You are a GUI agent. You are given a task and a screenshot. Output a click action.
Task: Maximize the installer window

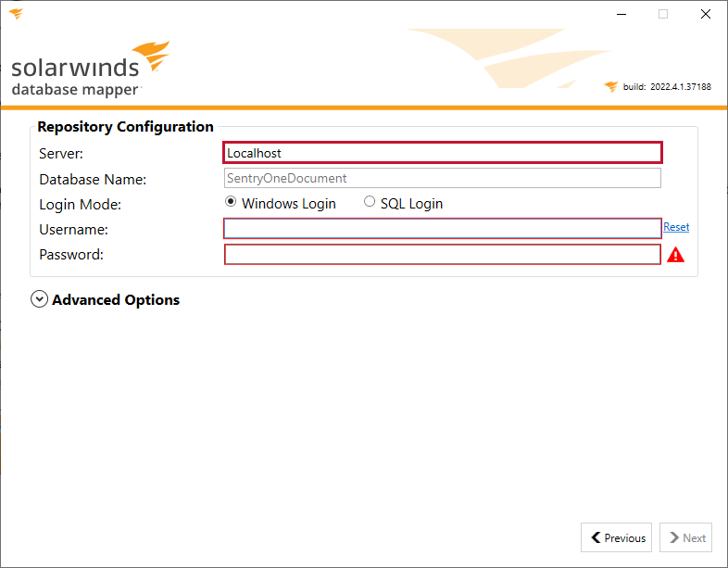pyautogui.click(x=663, y=15)
